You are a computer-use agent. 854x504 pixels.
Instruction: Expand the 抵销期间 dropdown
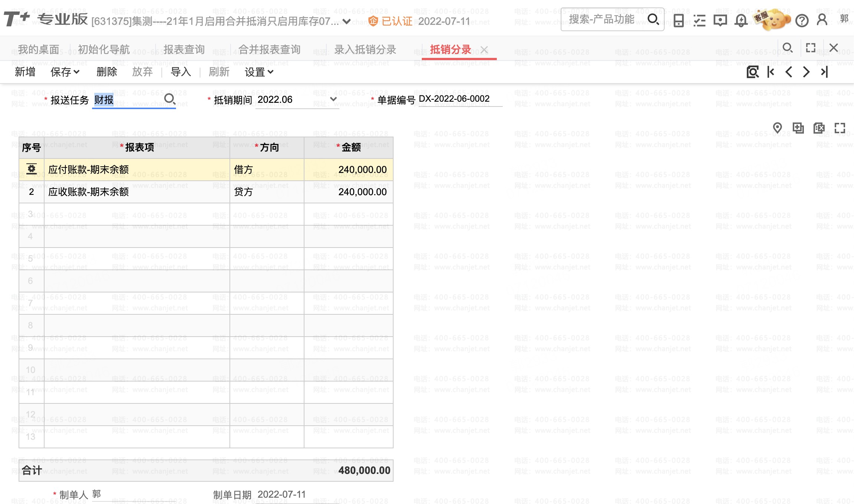pos(333,99)
